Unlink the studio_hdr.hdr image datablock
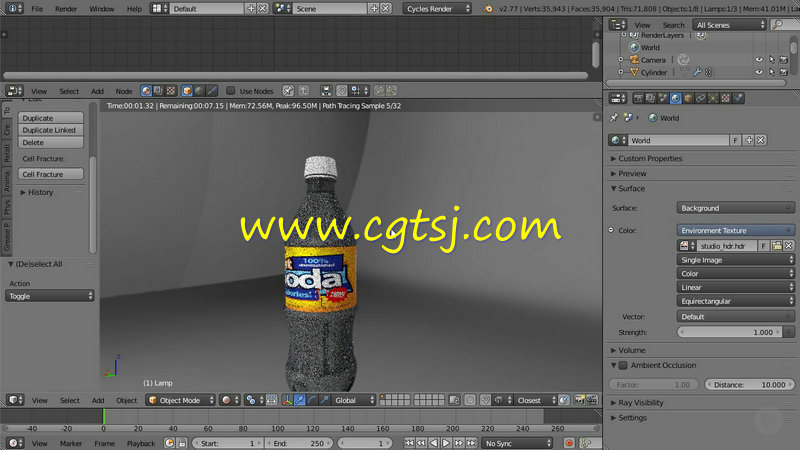 coord(789,246)
